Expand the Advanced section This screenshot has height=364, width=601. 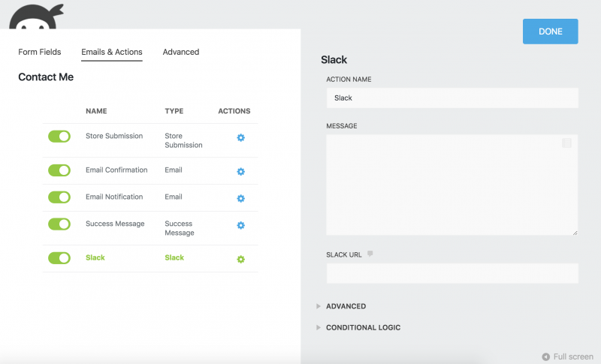(341, 306)
